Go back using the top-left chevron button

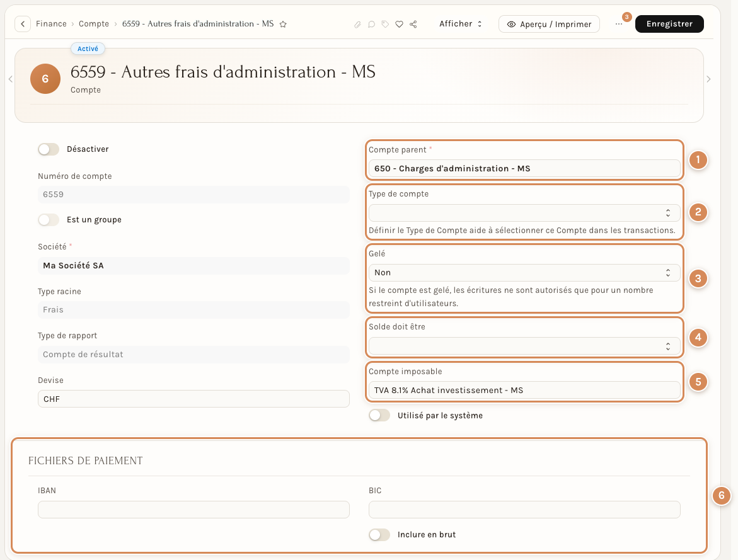(23, 23)
